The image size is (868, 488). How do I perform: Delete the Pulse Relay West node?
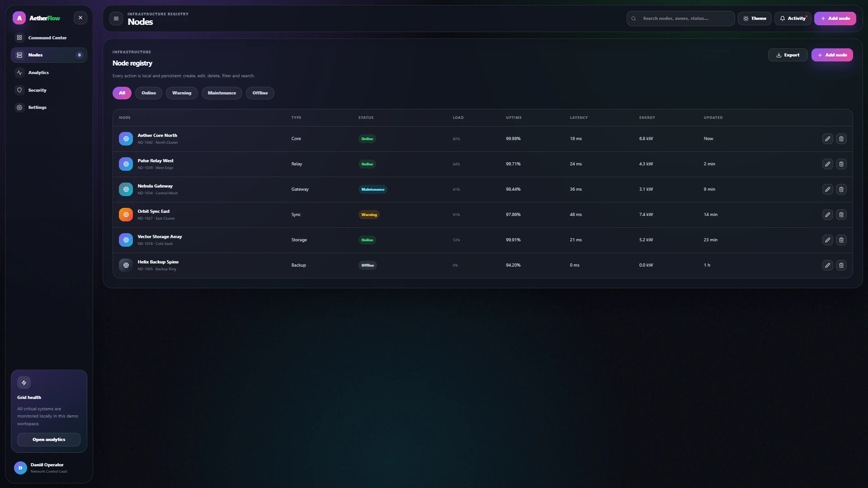point(841,164)
